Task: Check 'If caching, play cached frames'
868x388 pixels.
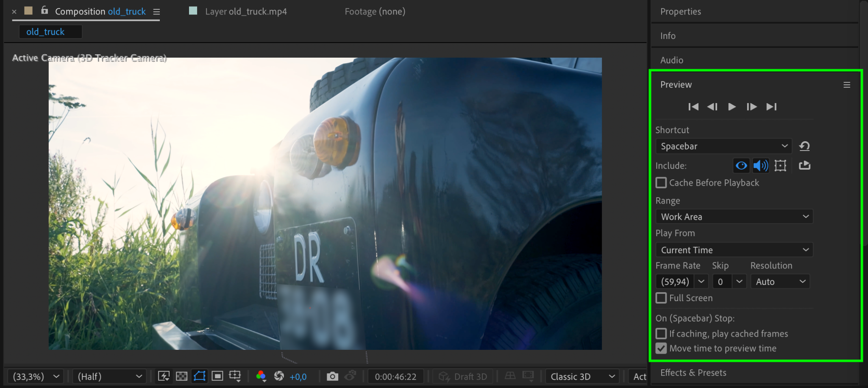Action: pyautogui.click(x=661, y=334)
